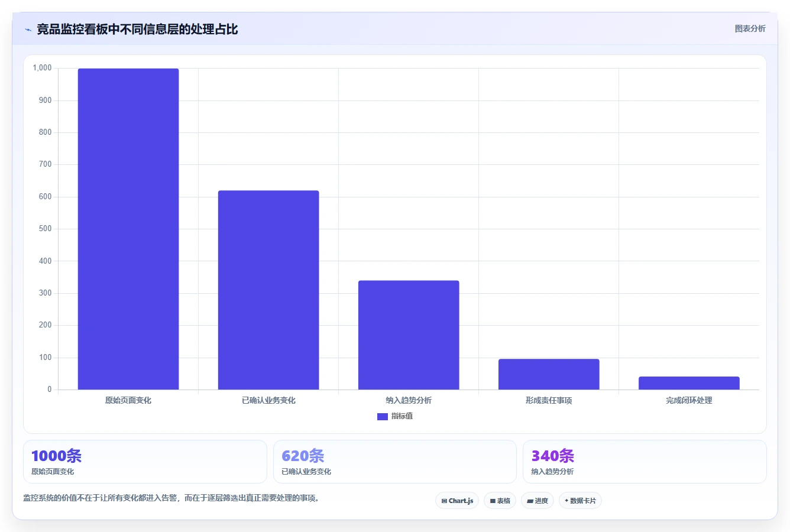Click the icon inside the Chart.js tag
The width and height of the screenshot is (790, 532).
444,501
